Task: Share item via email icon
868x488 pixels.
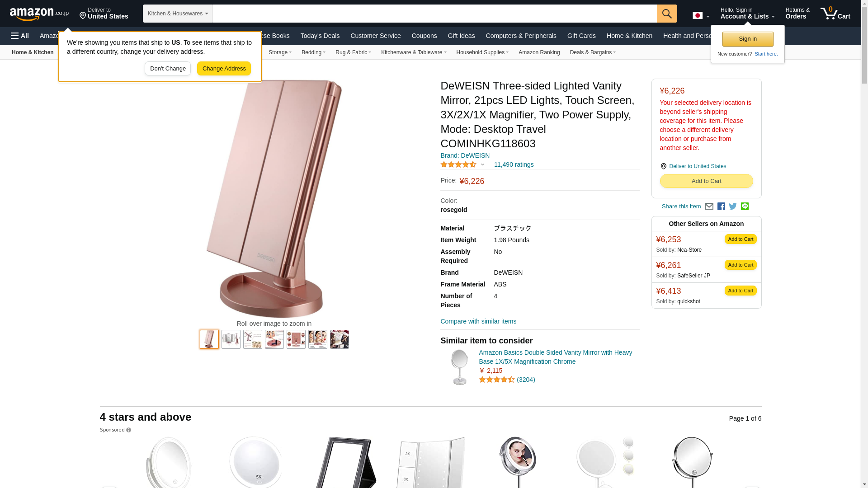Action: tap(709, 206)
